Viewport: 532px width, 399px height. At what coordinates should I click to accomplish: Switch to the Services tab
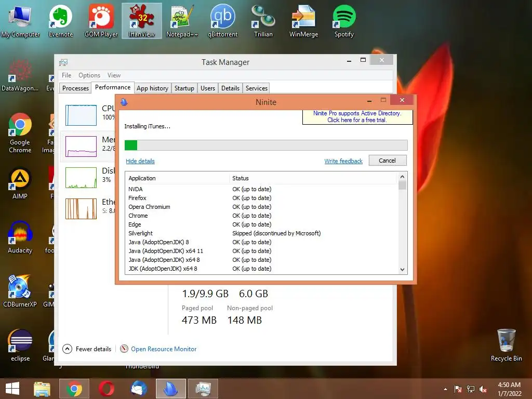tap(257, 88)
